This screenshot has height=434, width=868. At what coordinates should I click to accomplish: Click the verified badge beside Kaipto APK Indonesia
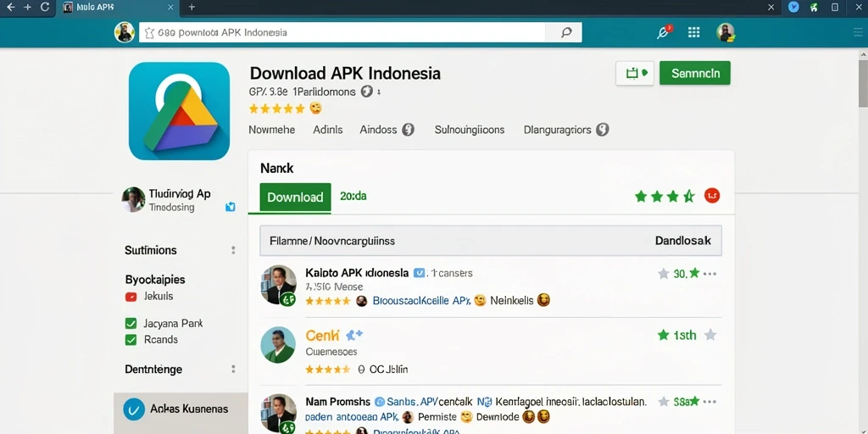(x=419, y=273)
